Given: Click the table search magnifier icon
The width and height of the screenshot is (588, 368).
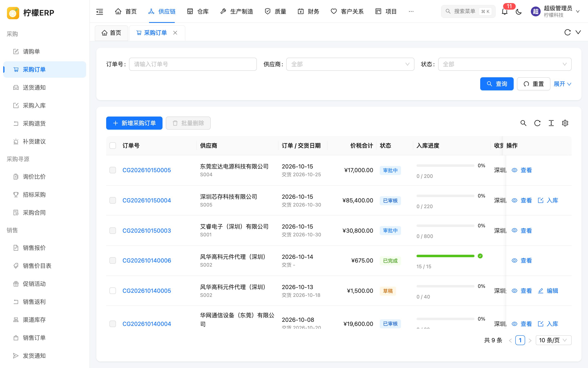Looking at the screenshot, I should pos(523,123).
